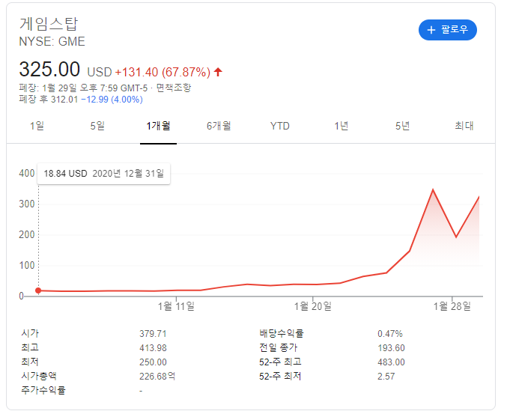
Task: Click the after-hours −12.99 (4.00%) text
Action: tap(112, 100)
